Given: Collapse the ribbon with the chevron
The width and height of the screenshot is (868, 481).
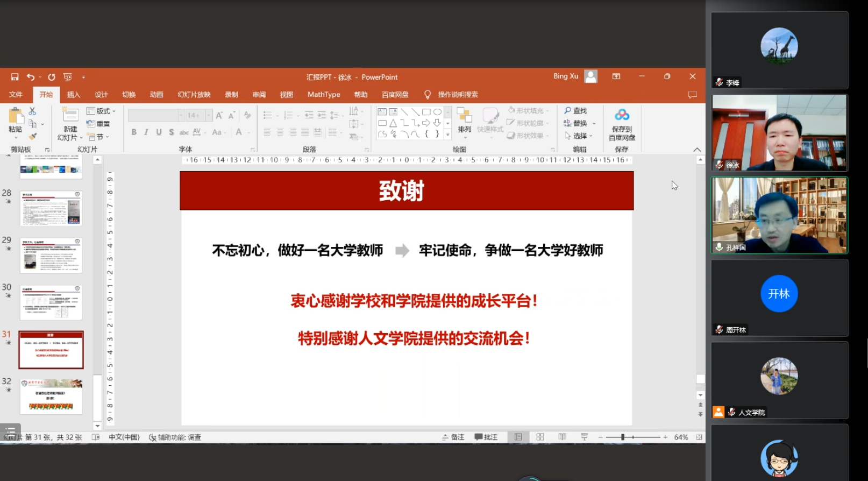Looking at the screenshot, I should click(697, 150).
